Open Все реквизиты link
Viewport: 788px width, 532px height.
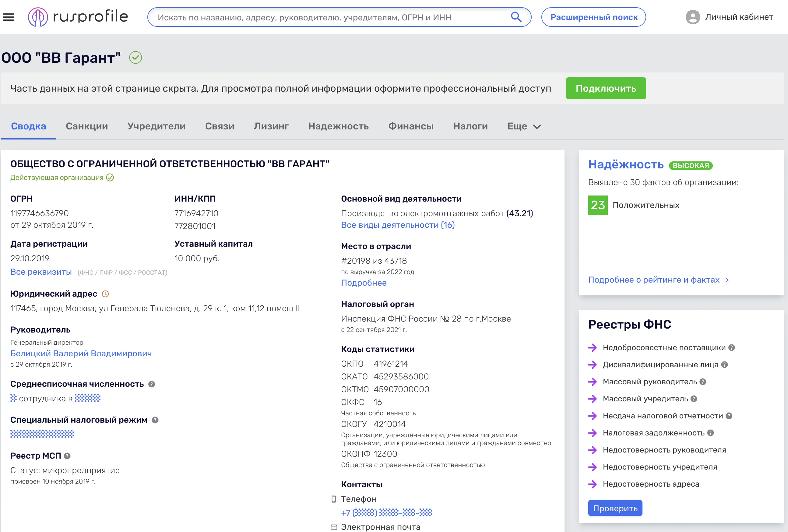click(41, 272)
